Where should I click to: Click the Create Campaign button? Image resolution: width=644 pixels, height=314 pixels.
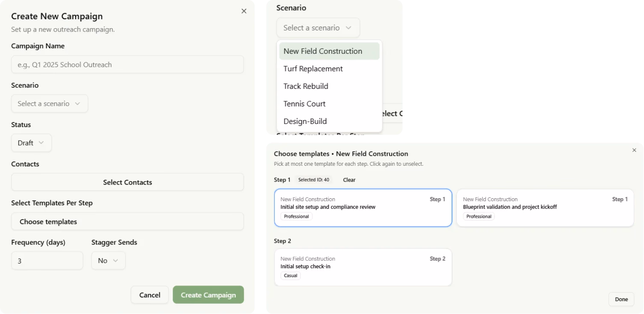[x=208, y=295]
